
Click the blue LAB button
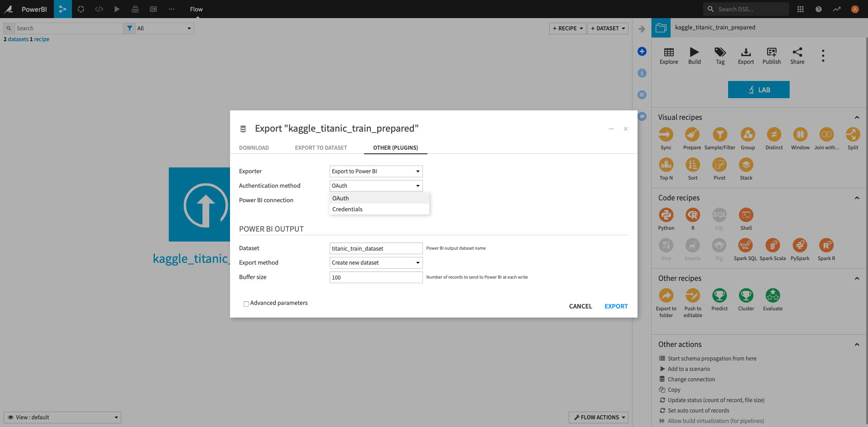pos(758,90)
